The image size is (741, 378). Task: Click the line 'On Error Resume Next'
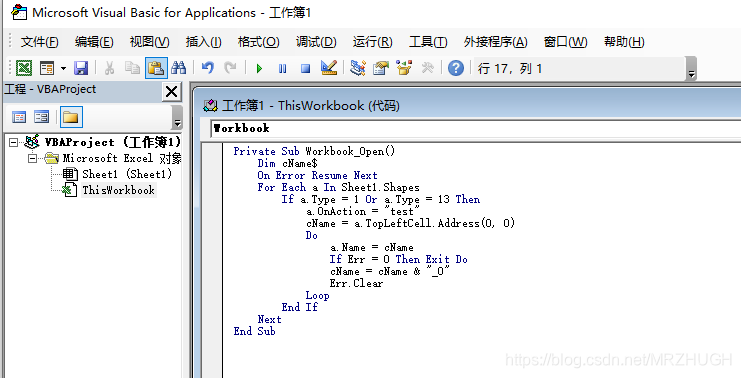pyautogui.click(x=317, y=175)
